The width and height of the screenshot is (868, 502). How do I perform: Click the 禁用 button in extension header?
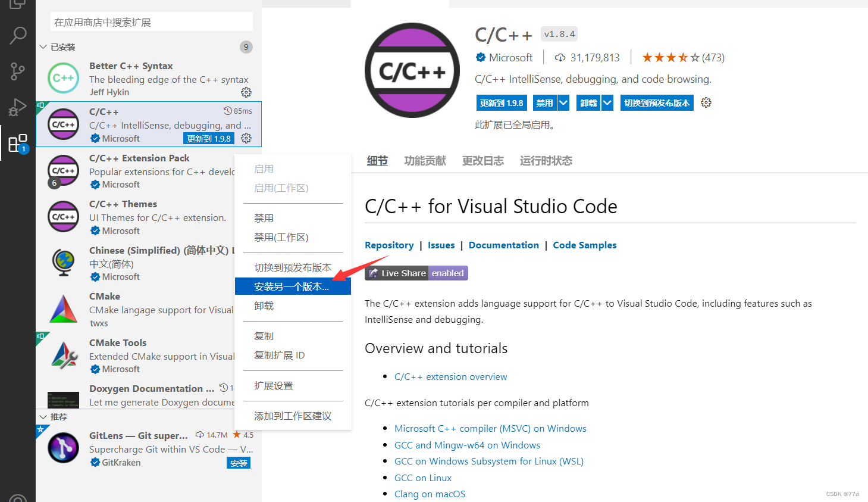pyautogui.click(x=544, y=103)
